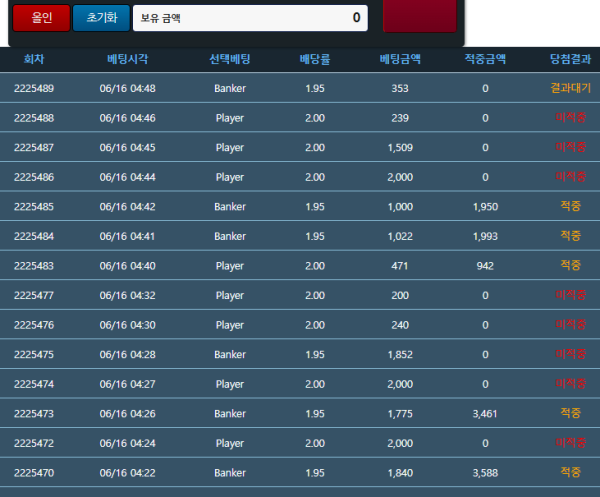The height and width of the screenshot is (497, 600).
Task: Click the 선택베팅 column header
Action: point(230,59)
